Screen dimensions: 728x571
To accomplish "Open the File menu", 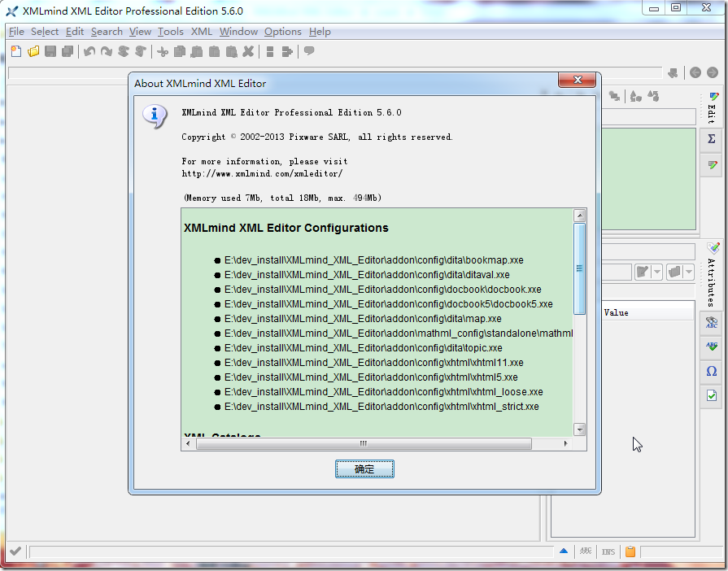I will [x=16, y=32].
